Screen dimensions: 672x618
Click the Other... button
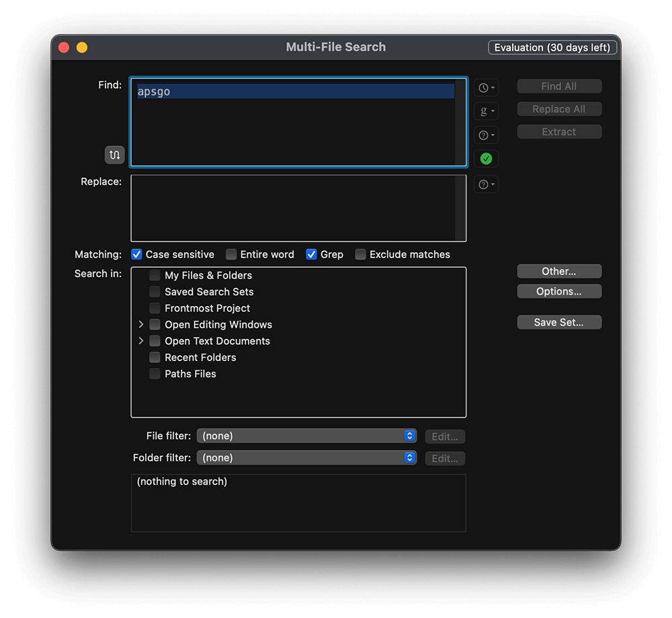[x=559, y=272]
